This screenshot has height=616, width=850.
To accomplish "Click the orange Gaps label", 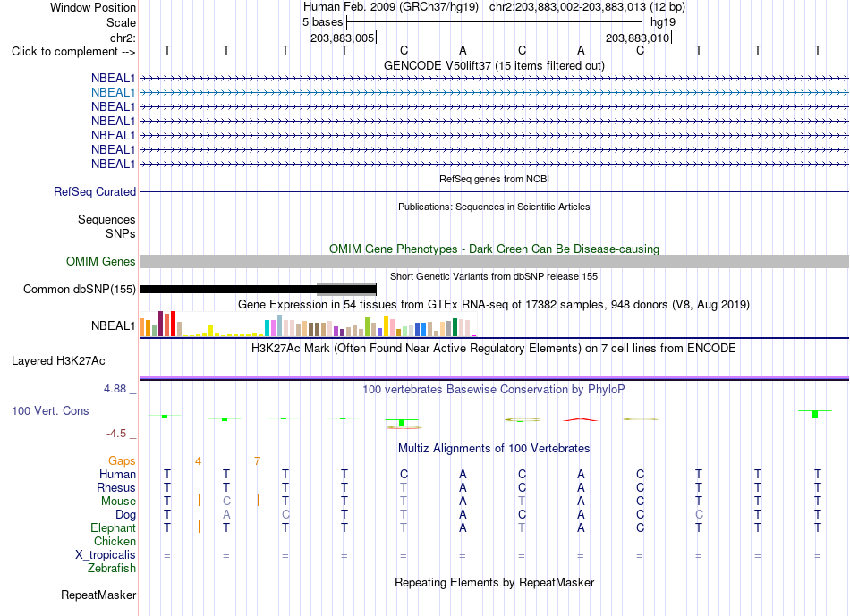I will [122, 461].
